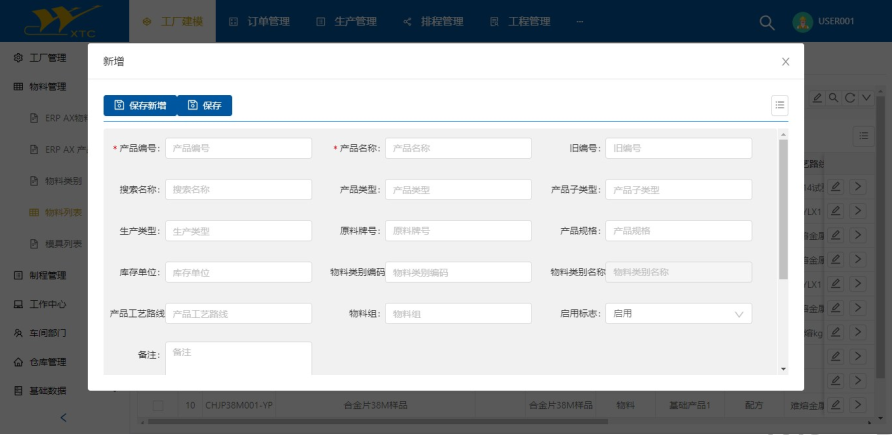This screenshot has height=435, width=892.
Task: Click the pencil edit icon in background toolbar
Action: pos(817,98)
